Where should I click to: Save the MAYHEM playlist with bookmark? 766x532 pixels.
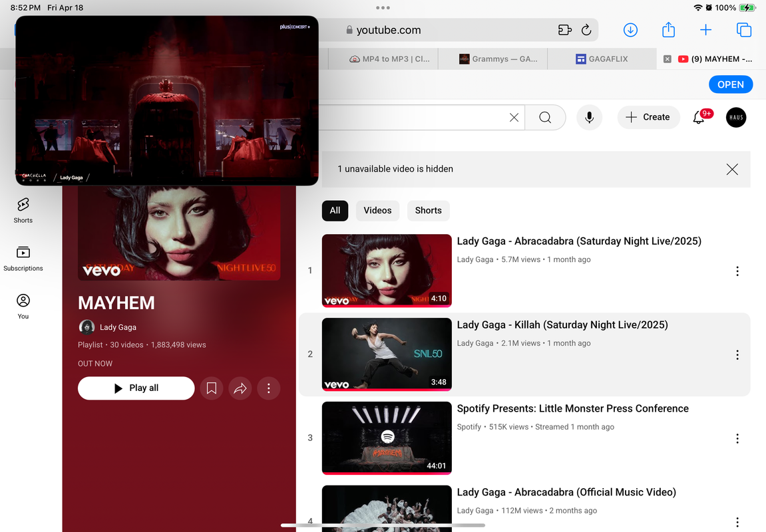(212, 388)
